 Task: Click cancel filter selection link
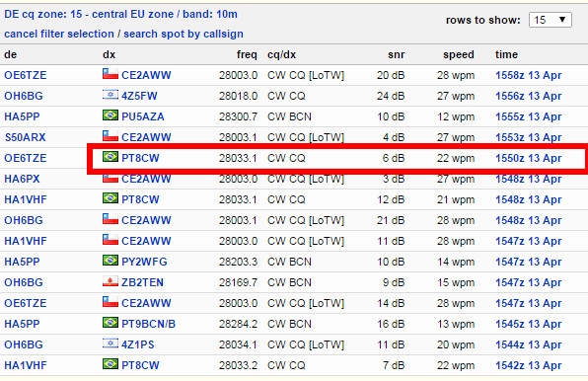click(59, 34)
